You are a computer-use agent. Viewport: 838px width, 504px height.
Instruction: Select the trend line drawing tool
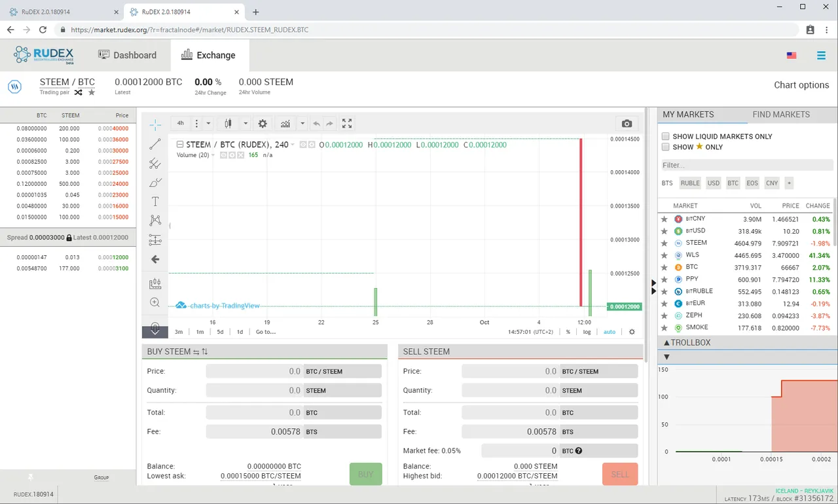155,144
